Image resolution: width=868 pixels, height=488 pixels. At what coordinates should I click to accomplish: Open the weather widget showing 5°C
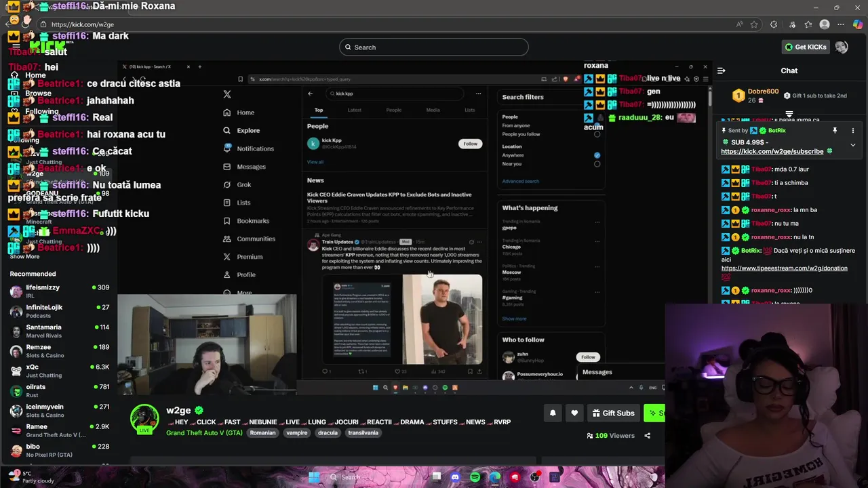31,477
